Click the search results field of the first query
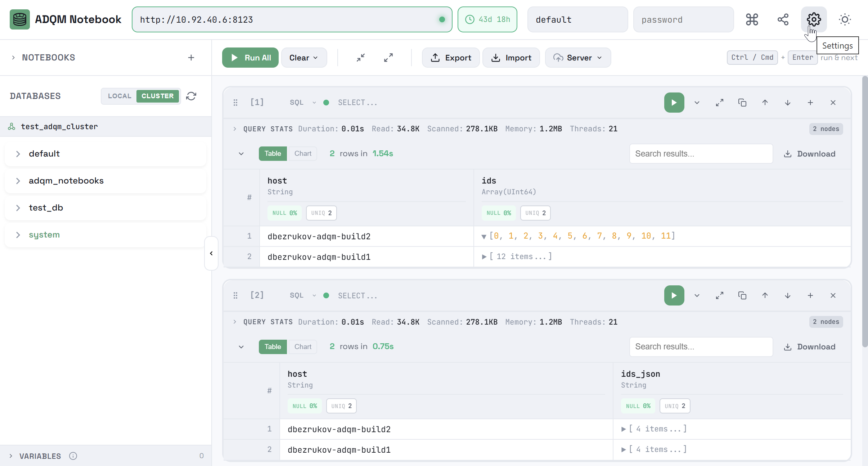The width and height of the screenshot is (868, 466). [x=701, y=153]
